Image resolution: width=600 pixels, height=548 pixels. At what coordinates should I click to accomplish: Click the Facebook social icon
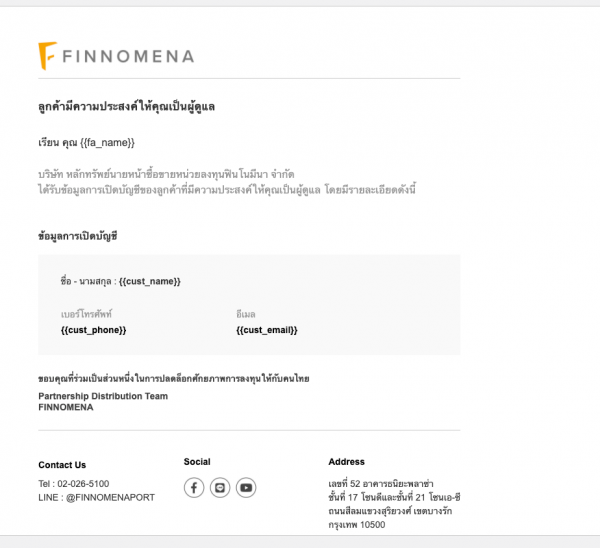coord(194,488)
